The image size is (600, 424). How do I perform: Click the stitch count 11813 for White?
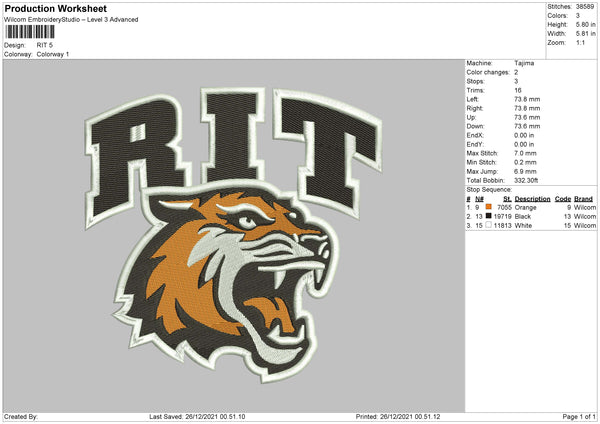(x=502, y=226)
